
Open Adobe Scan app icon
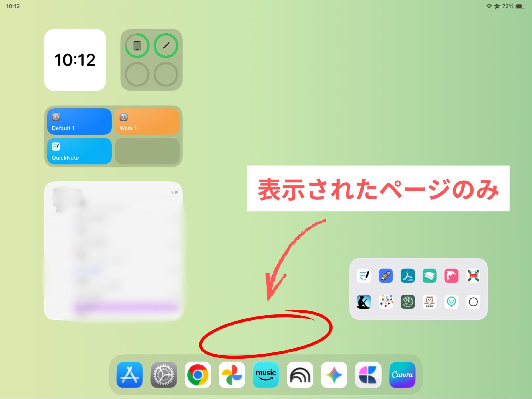pos(408,276)
